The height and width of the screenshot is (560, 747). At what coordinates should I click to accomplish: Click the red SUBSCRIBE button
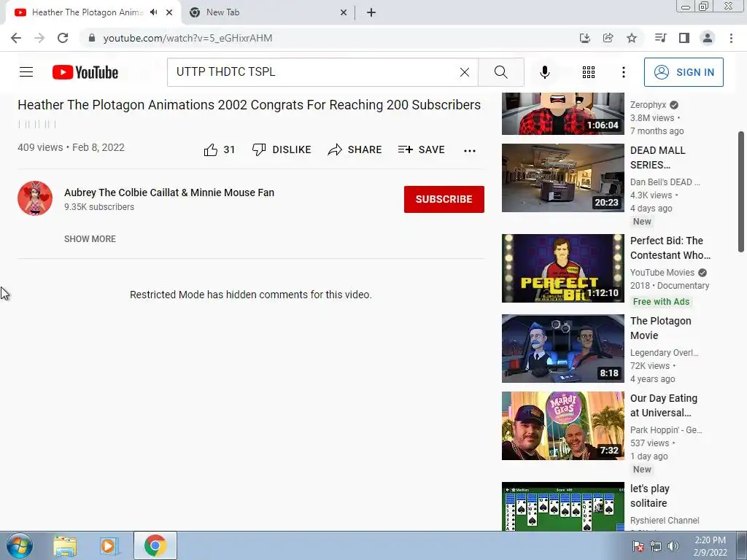pos(444,199)
